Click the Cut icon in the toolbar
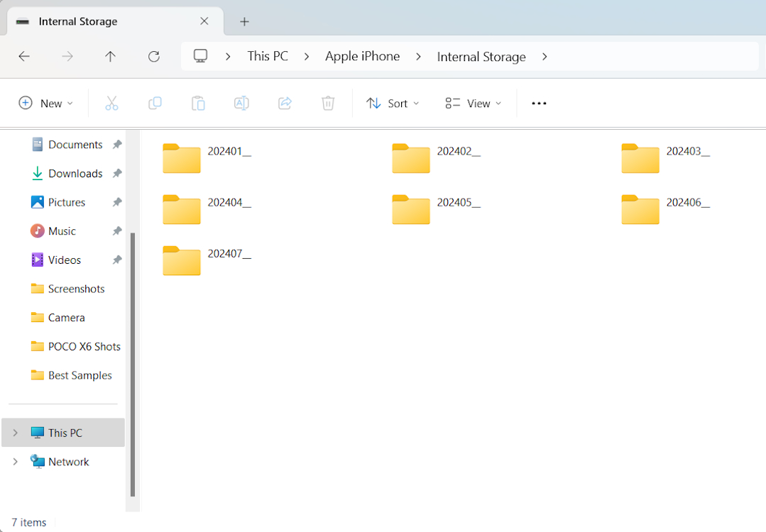This screenshot has width=766, height=532. [x=111, y=103]
